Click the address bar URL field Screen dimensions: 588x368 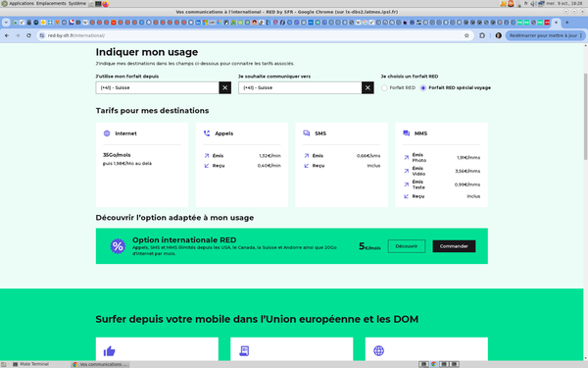click(255, 35)
